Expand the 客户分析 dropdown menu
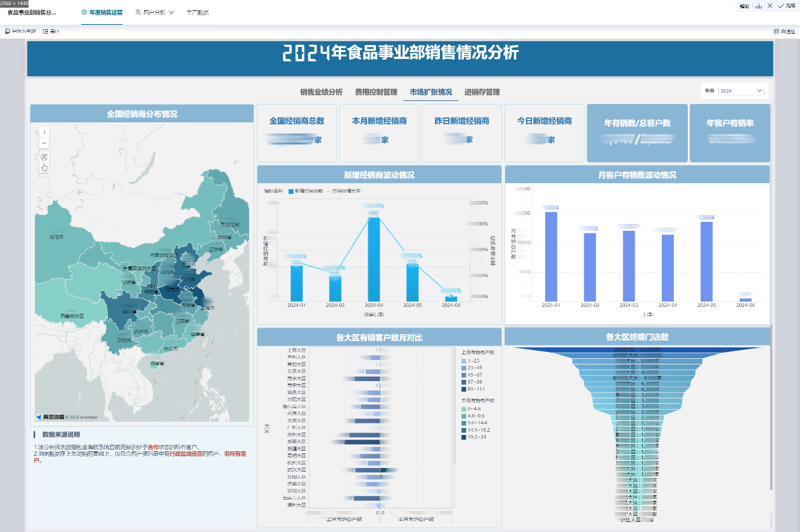Viewport: 800px width, 532px height. [155, 13]
